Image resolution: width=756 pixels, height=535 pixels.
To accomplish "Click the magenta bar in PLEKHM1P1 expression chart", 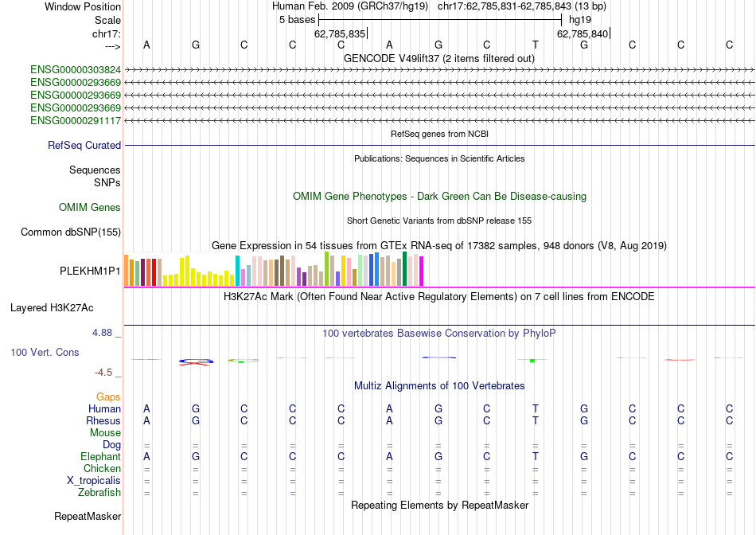I will point(422,271).
